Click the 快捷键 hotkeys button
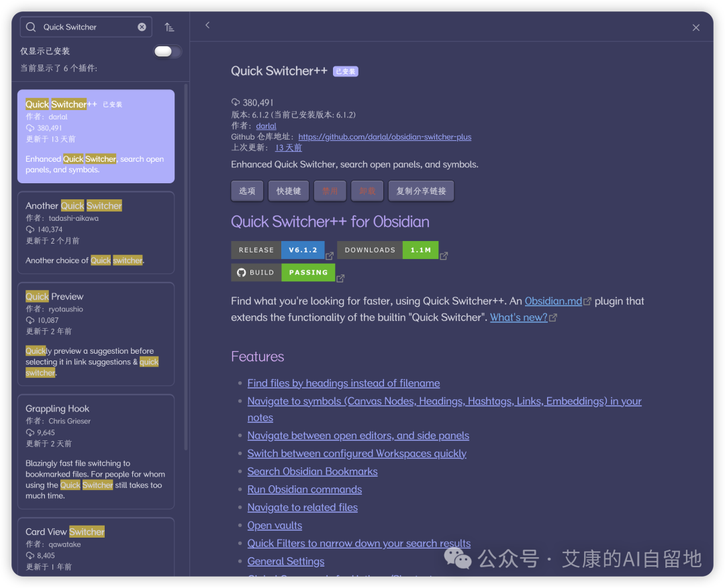 point(289,191)
